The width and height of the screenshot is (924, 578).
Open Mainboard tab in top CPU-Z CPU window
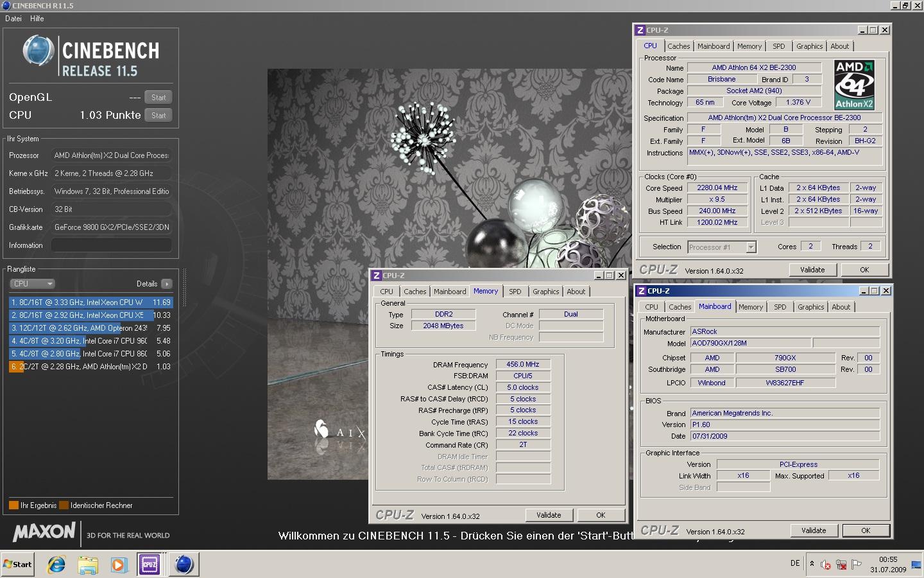(714, 46)
